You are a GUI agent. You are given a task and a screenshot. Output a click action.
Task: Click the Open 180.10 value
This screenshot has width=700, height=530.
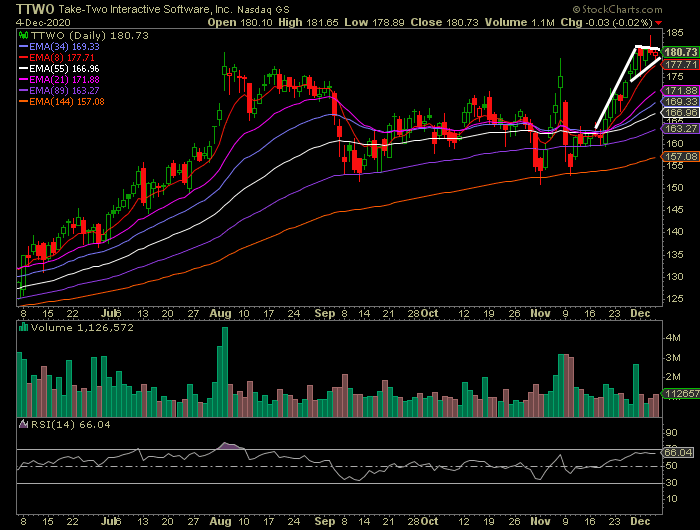point(240,22)
